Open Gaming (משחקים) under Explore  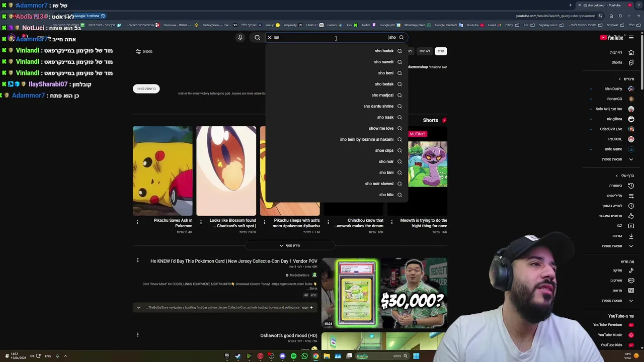tap(621, 281)
